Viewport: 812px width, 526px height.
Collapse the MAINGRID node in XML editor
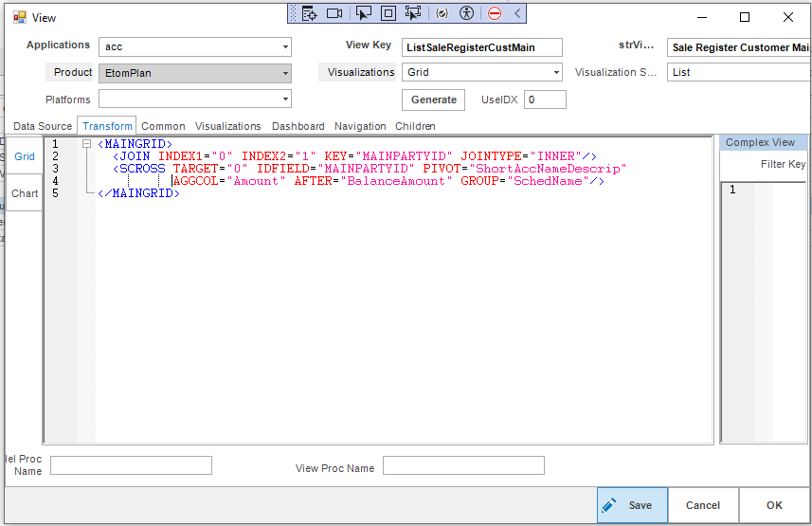(x=87, y=144)
